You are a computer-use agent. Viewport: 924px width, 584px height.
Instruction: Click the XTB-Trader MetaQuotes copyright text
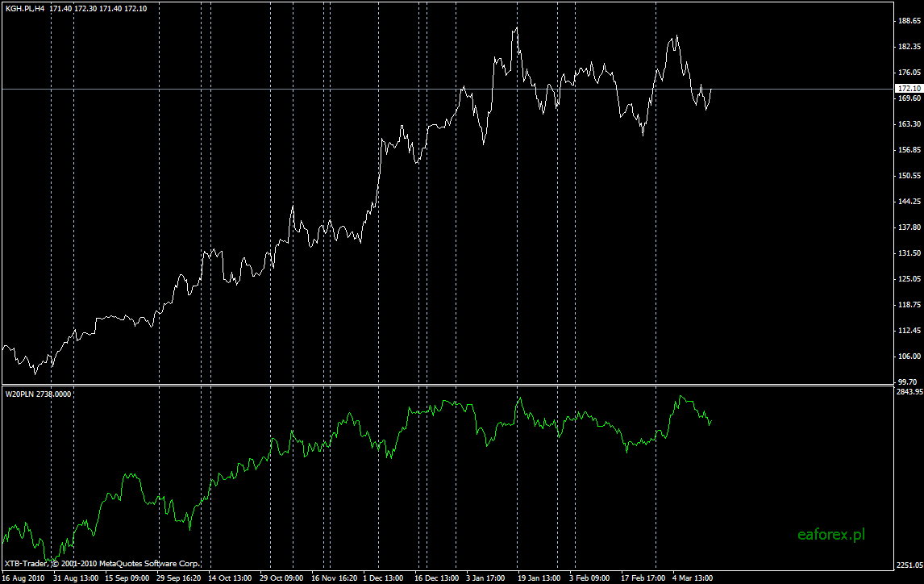pyautogui.click(x=102, y=563)
